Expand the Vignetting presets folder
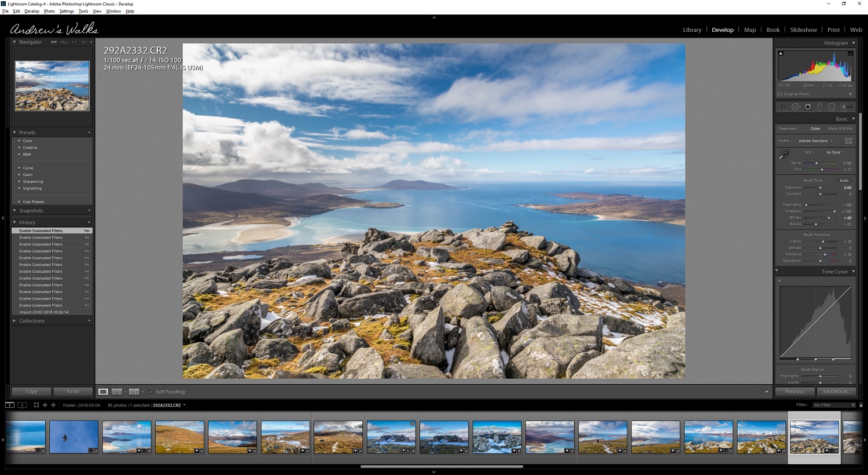The width and height of the screenshot is (868, 475). (x=19, y=188)
